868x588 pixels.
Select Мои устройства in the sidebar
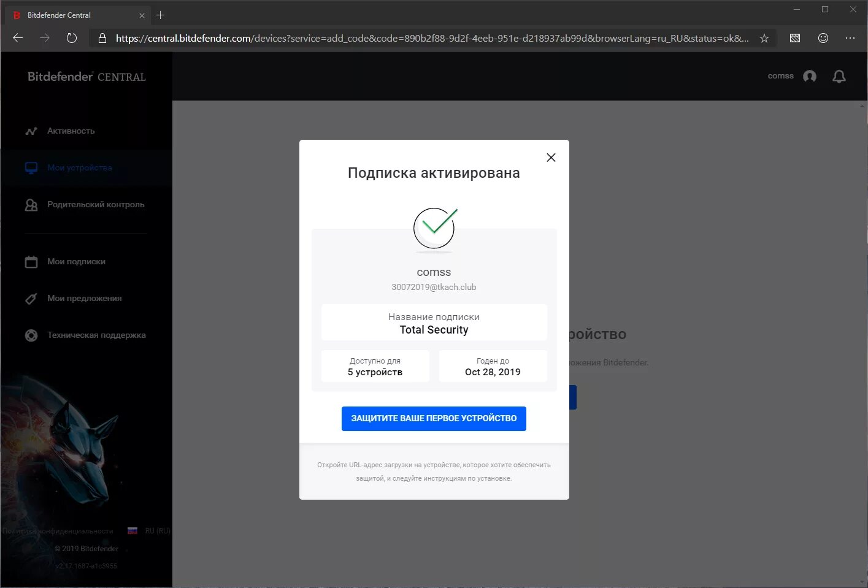click(80, 167)
